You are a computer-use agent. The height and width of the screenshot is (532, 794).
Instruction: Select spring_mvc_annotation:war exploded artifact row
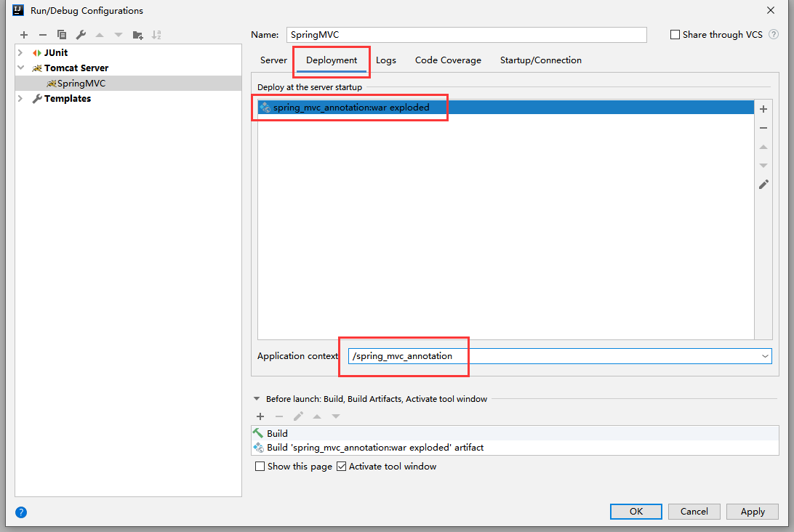pyautogui.click(x=505, y=108)
